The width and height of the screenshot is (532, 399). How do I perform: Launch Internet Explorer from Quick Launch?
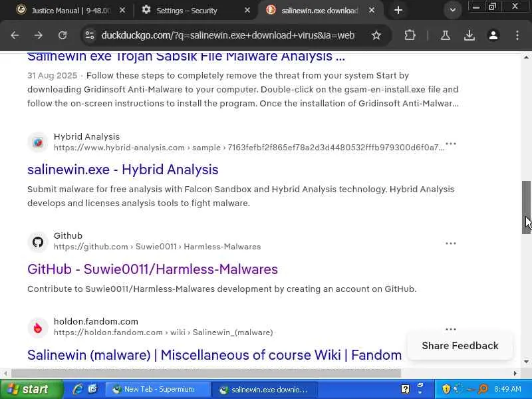point(78,389)
